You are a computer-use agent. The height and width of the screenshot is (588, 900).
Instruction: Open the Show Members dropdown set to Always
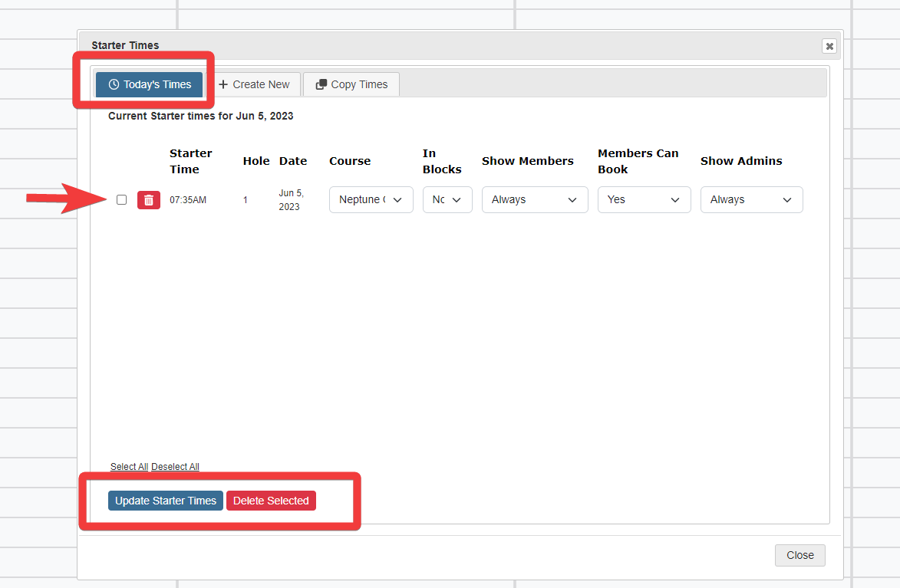point(535,199)
